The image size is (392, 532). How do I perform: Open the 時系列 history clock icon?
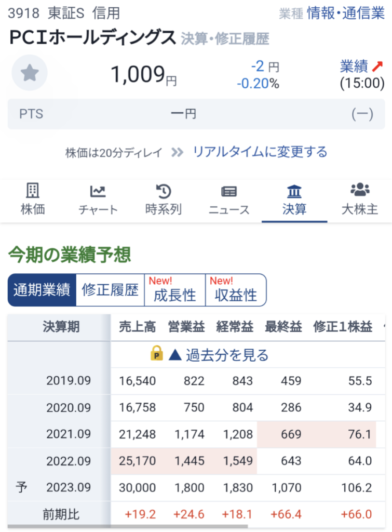pyautogui.click(x=164, y=191)
